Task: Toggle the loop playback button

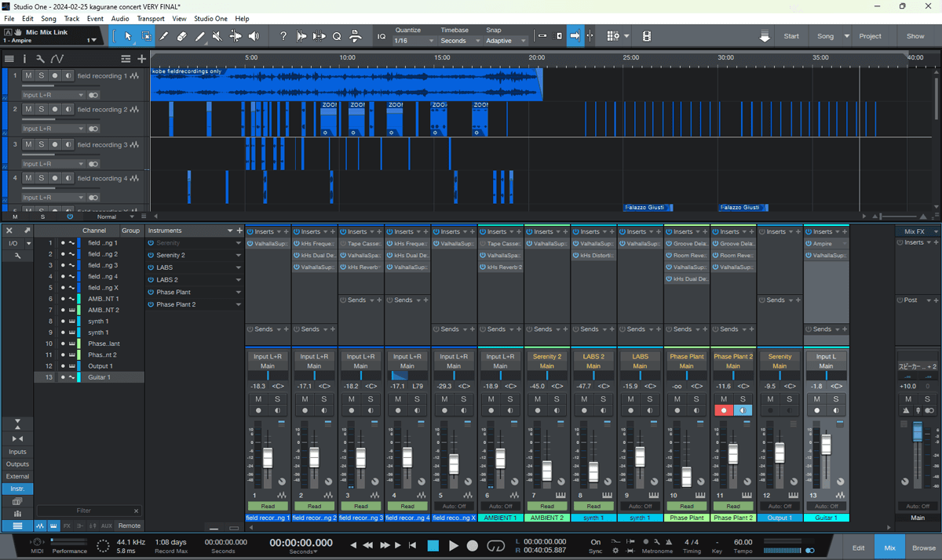Action: pos(495,545)
